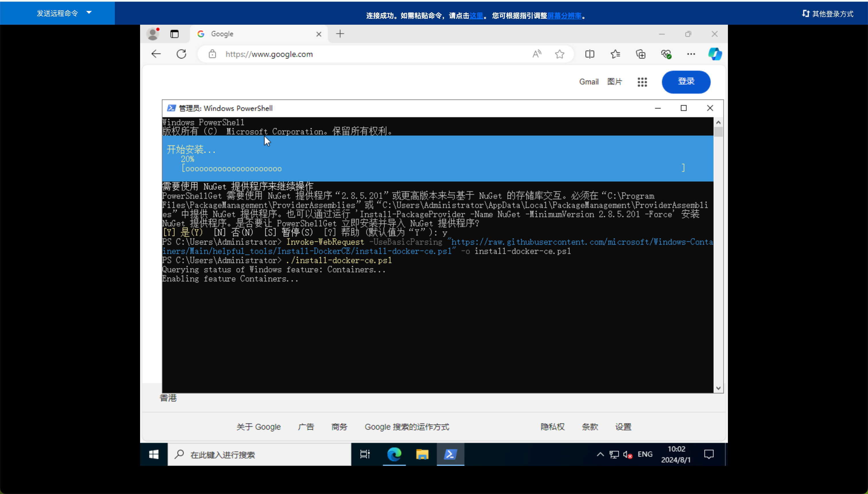Expand the 发送远程命令 dropdown
868x494 pixels.
pyautogui.click(x=89, y=13)
